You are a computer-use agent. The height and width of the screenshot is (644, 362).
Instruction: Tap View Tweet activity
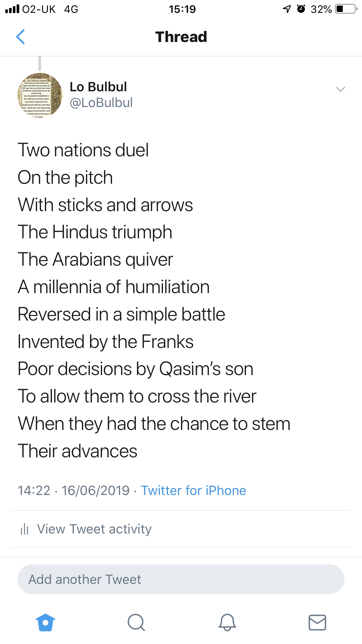click(94, 529)
